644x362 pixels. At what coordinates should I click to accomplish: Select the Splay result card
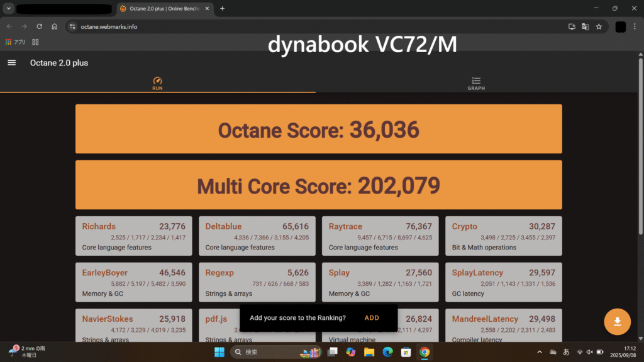click(x=380, y=282)
